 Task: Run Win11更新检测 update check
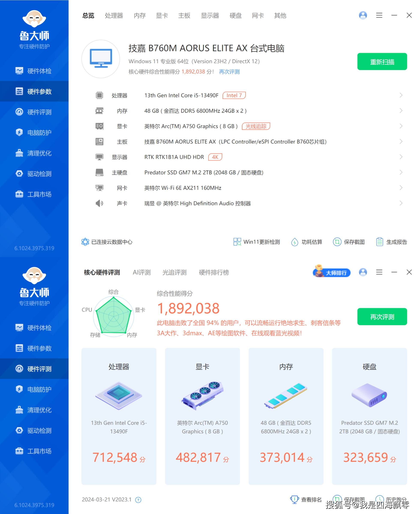click(x=257, y=242)
